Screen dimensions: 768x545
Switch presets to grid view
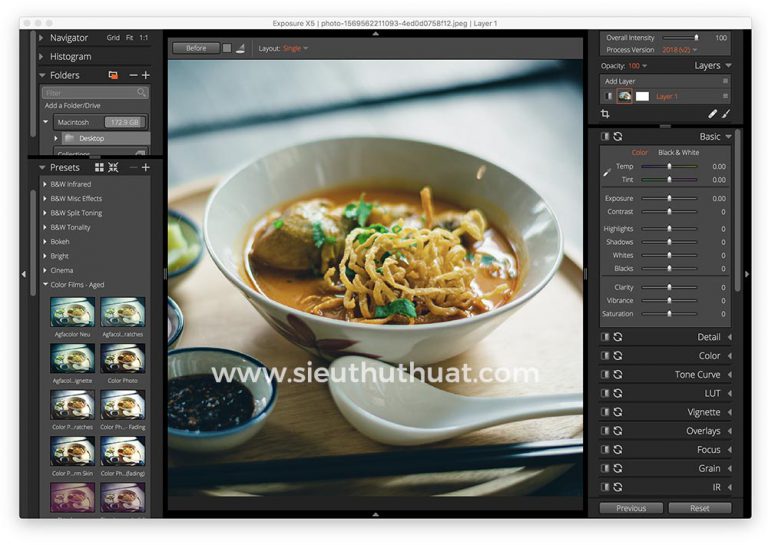coord(99,167)
